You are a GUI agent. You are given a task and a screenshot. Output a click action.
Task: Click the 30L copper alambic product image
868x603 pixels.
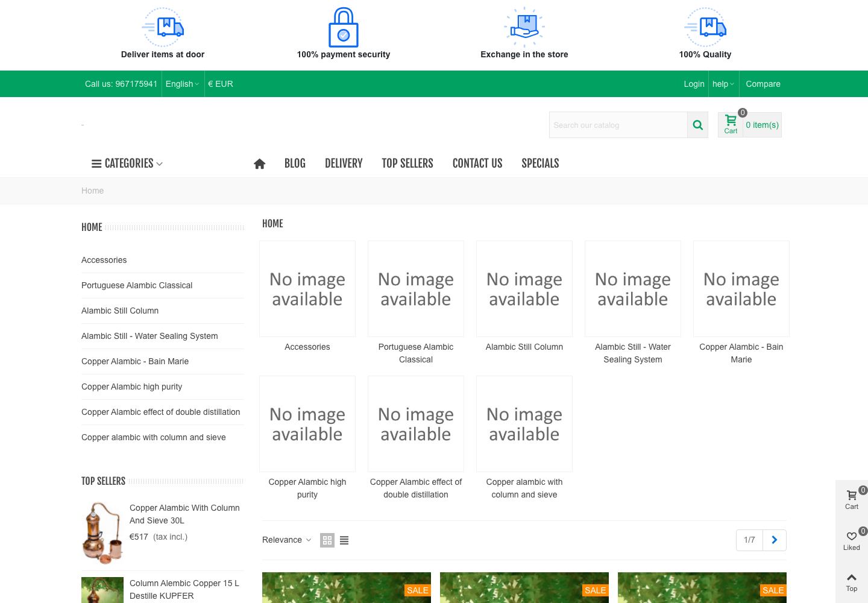coord(102,533)
